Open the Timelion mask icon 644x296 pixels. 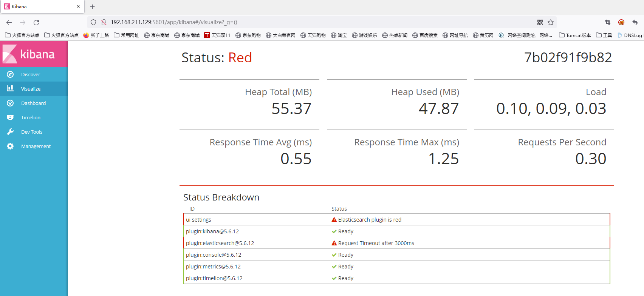tap(10, 117)
